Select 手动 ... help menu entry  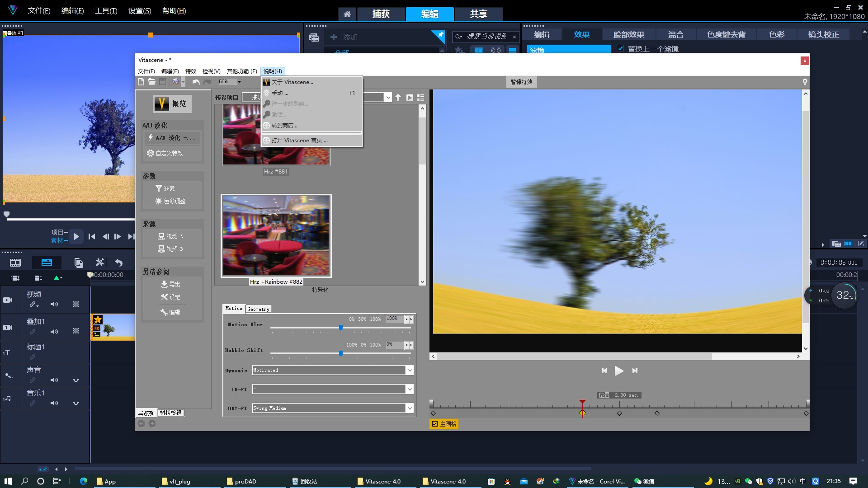311,93
